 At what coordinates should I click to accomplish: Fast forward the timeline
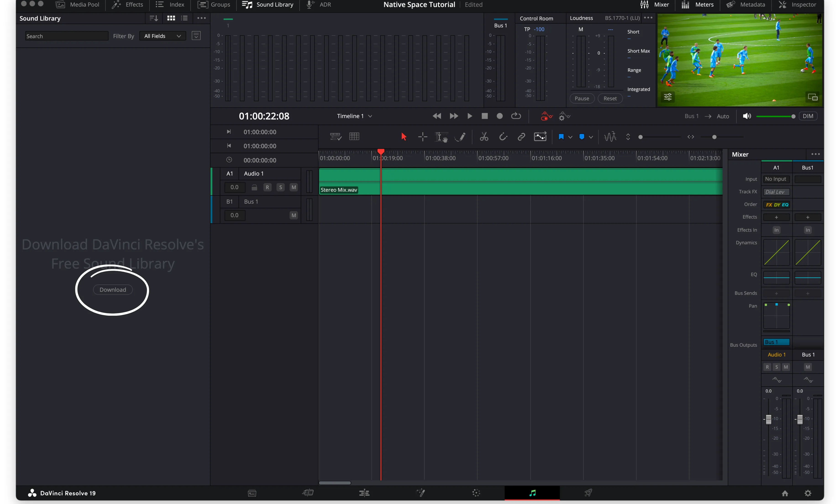point(454,116)
